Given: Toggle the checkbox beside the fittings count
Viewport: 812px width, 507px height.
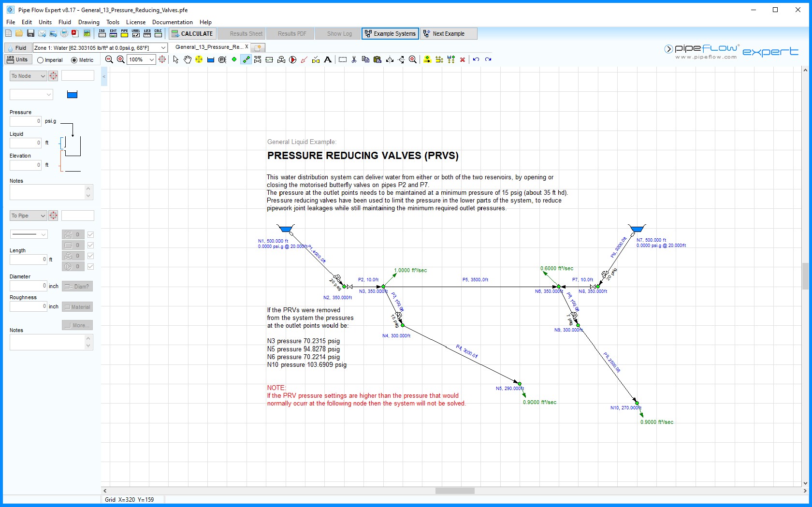Looking at the screenshot, I should pos(90,234).
